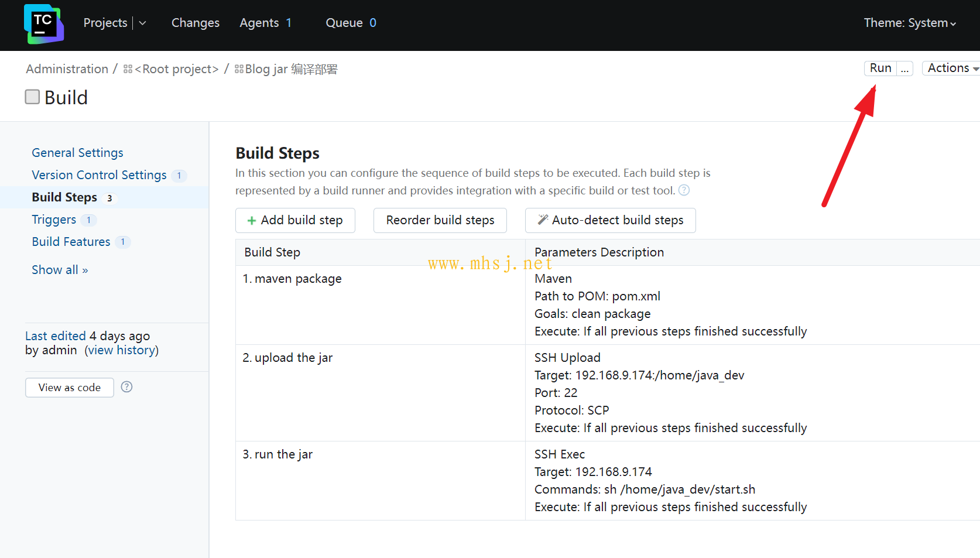This screenshot has width=980, height=558.
Task: Open the '3. run the jar' build step
Action: [277, 454]
